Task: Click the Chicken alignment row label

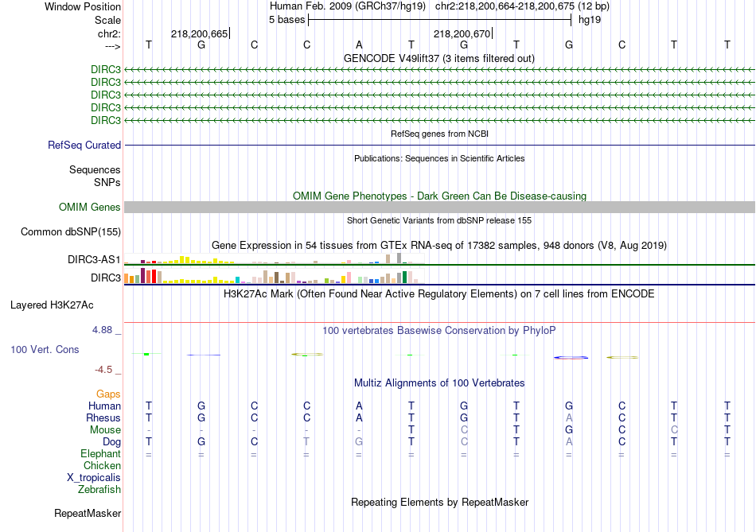Action: coord(102,465)
